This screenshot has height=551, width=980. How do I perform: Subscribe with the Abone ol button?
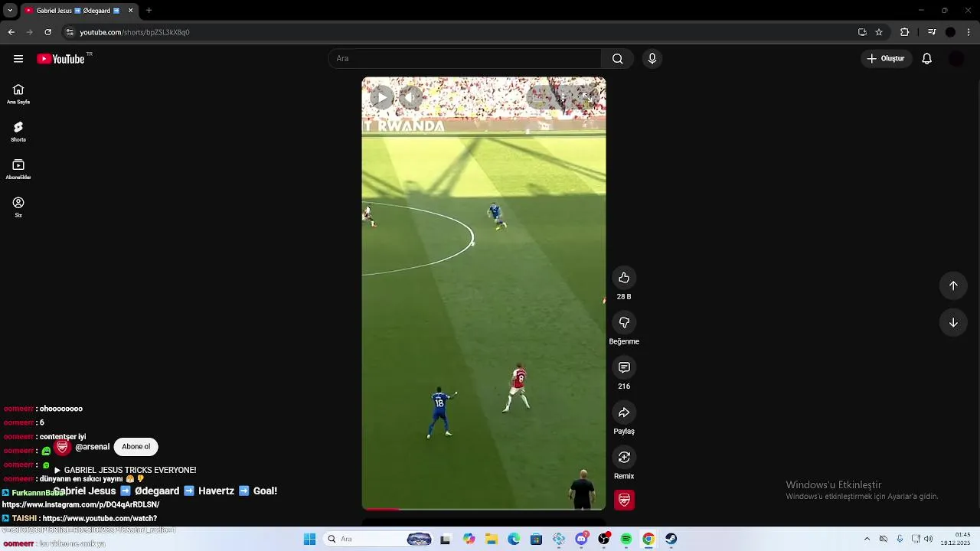click(136, 447)
